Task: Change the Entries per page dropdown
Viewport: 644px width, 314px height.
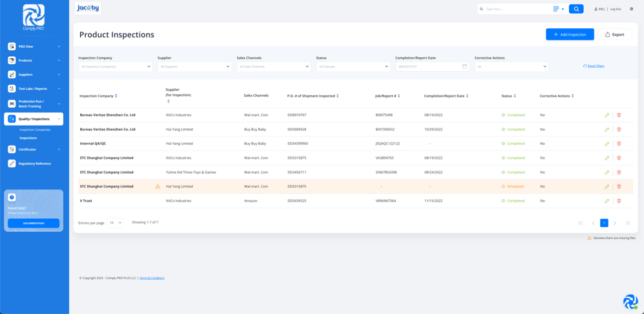Action: (x=115, y=223)
